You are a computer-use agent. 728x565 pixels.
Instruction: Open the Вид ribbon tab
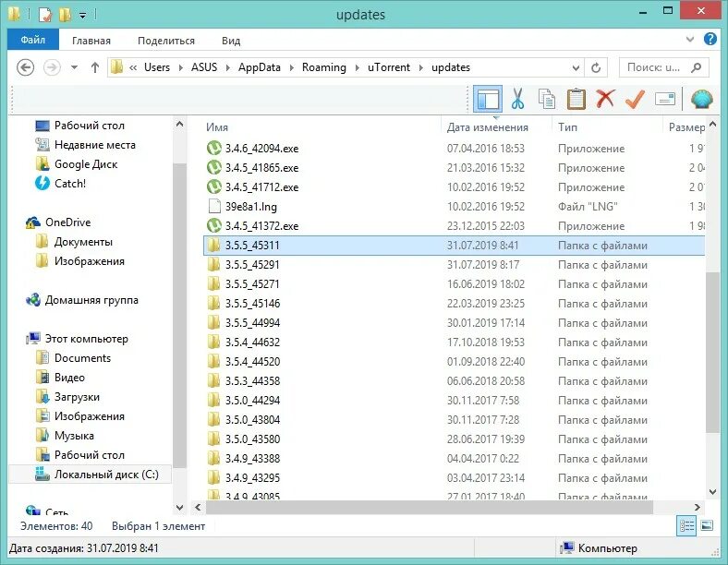231,41
